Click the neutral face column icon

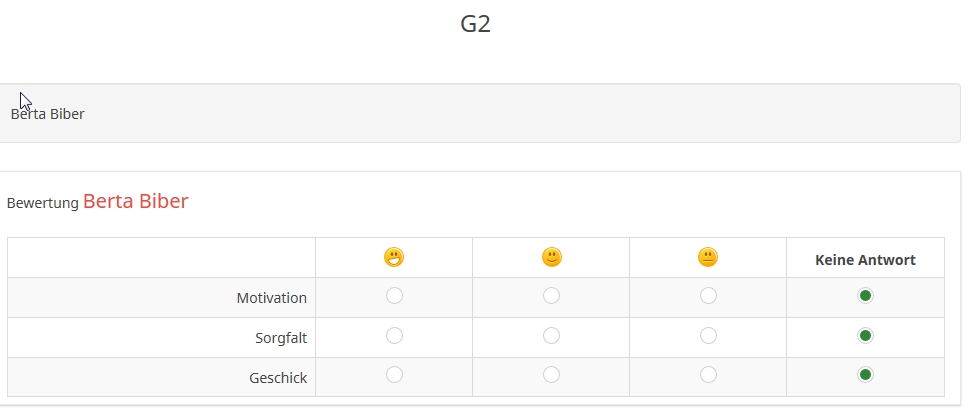[x=708, y=258]
